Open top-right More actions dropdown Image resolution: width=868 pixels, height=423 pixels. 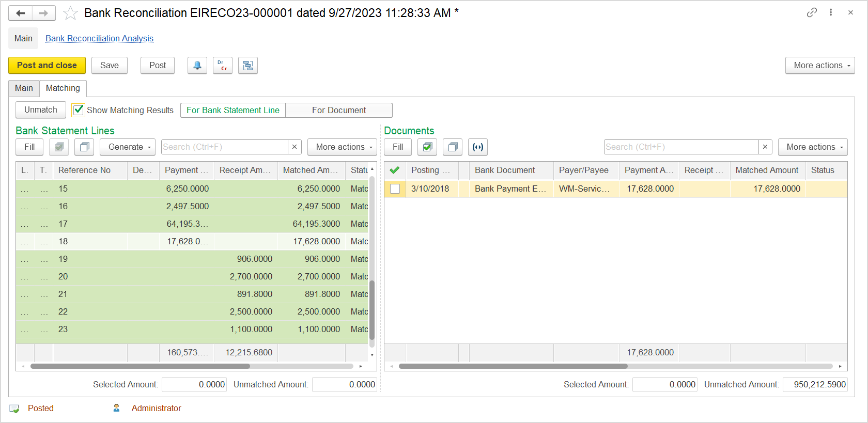tap(820, 66)
